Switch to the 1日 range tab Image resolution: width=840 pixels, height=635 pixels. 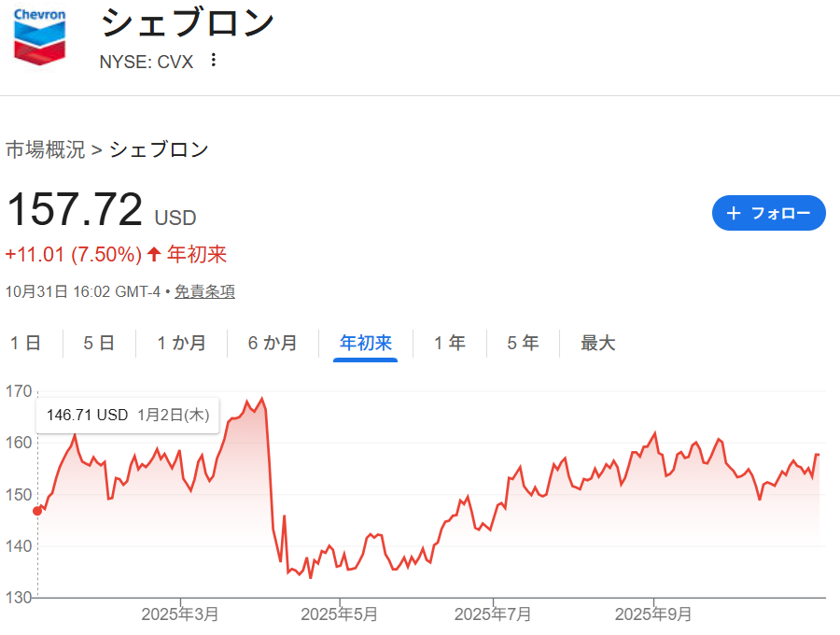coord(25,344)
